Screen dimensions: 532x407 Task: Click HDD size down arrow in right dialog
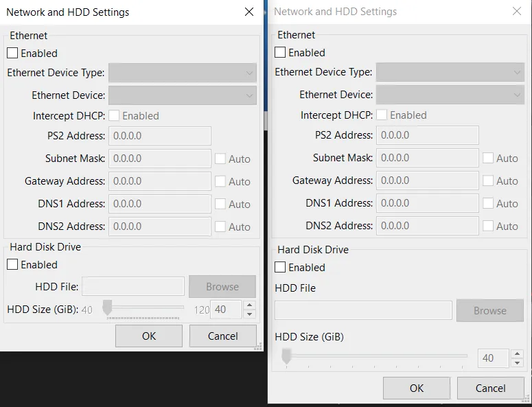coord(517,362)
